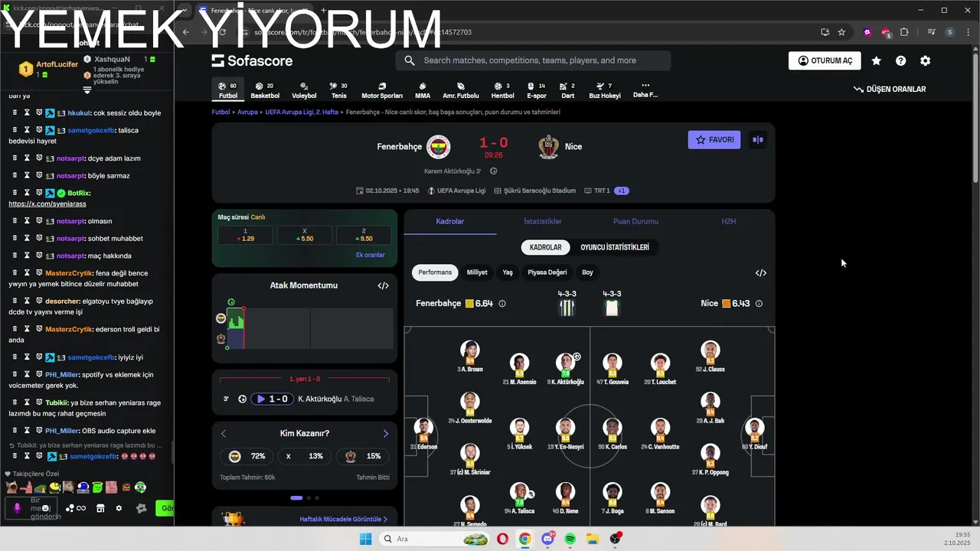Select the Performans filter chip
This screenshot has width=980, height=551.
pyautogui.click(x=435, y=272)
